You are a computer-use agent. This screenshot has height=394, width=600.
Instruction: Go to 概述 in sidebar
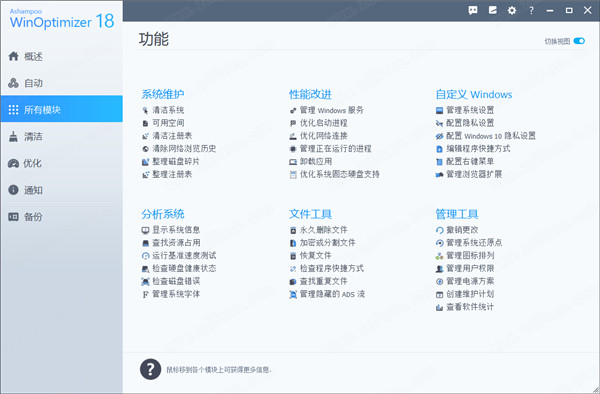[x=61, y=57]
